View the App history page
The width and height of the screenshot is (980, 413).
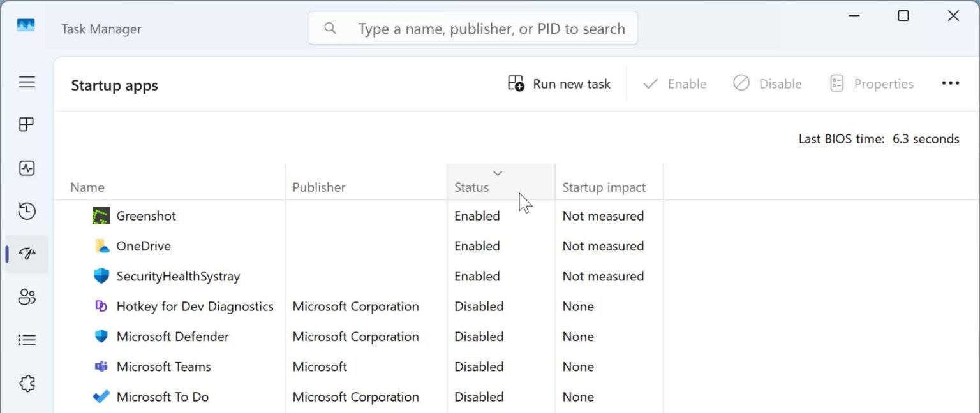(26, 211)
